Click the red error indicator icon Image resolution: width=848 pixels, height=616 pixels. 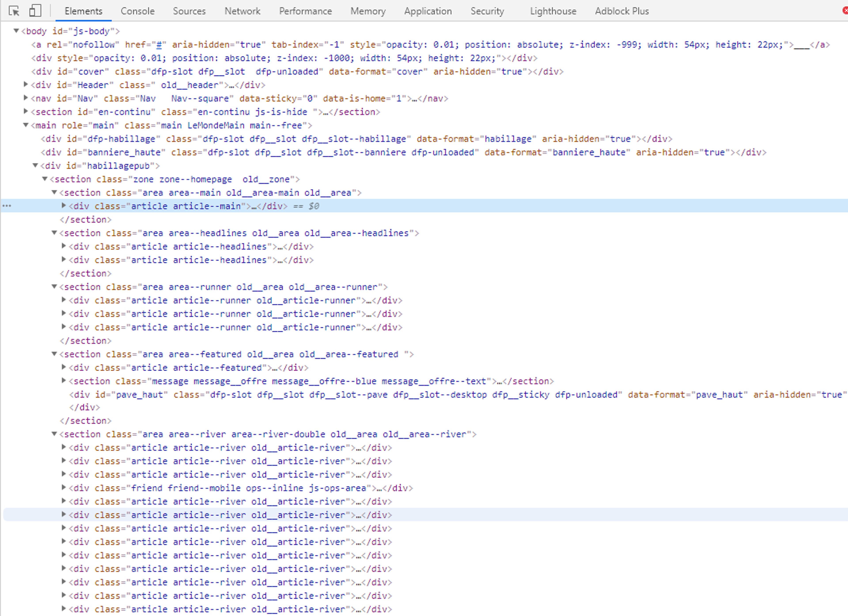point(845,11)
